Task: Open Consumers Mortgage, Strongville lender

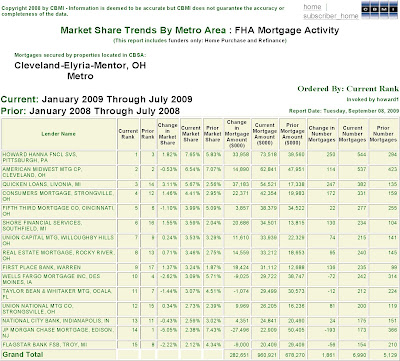Action: pos(58,196)
